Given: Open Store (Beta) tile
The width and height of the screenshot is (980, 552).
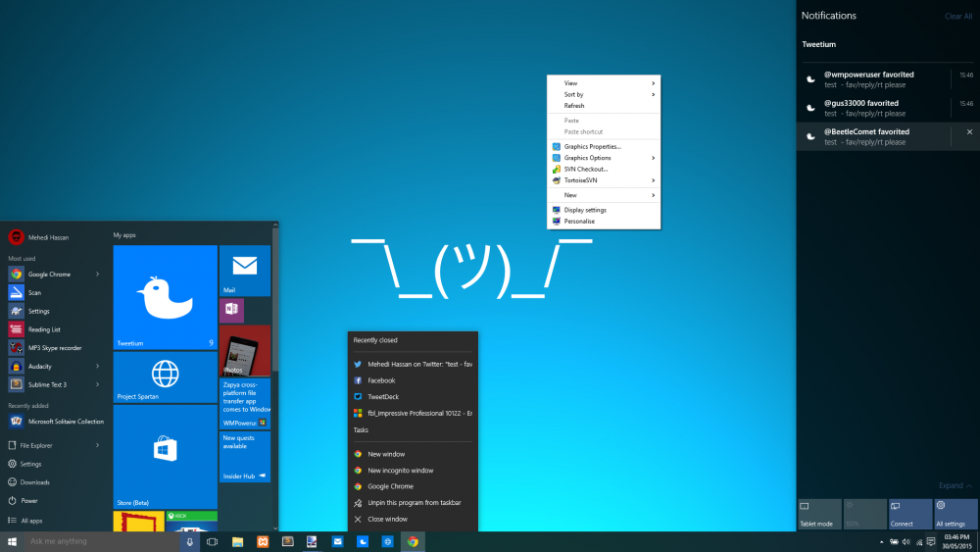Looking at the screenshot, I should click(165, 456).
